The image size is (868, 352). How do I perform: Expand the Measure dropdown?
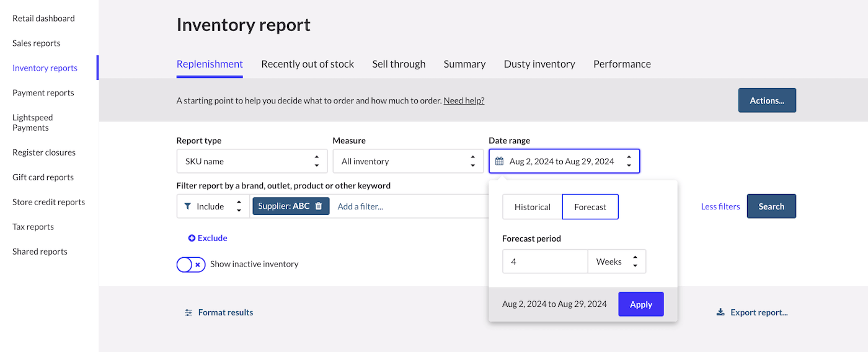click(x=408, y=161)
